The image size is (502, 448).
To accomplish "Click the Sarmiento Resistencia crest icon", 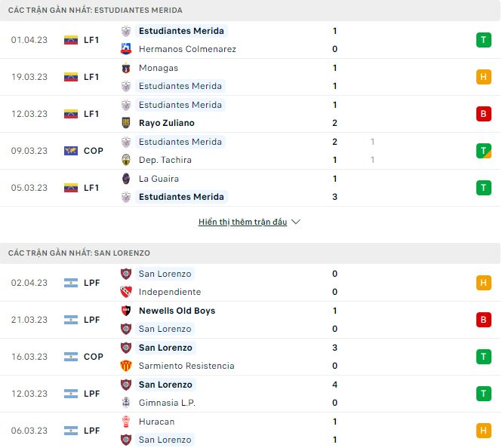I will [x=126, y=366].
